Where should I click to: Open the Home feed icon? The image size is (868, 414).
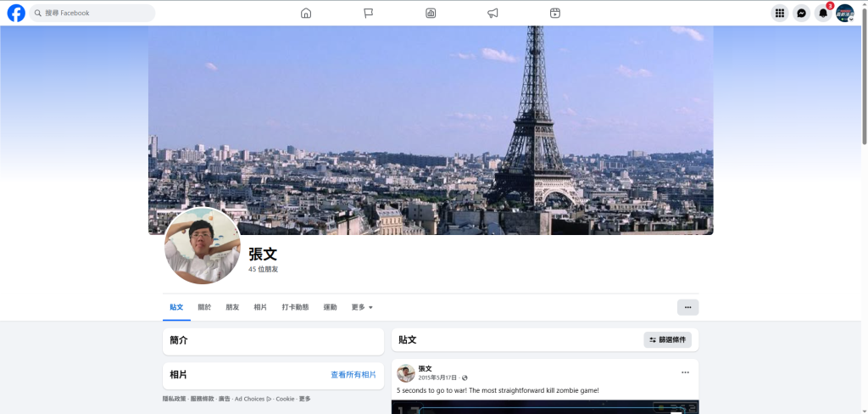pyautogui.click(x=306, y=13)
